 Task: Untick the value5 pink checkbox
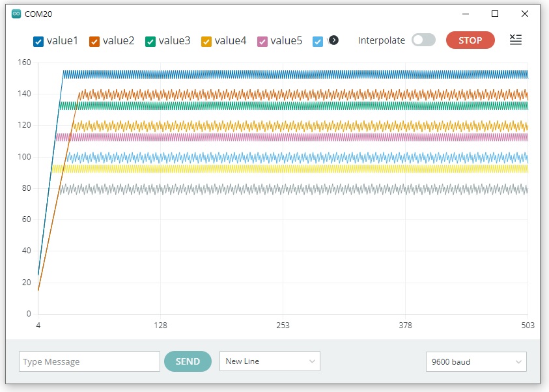[262, 42]
